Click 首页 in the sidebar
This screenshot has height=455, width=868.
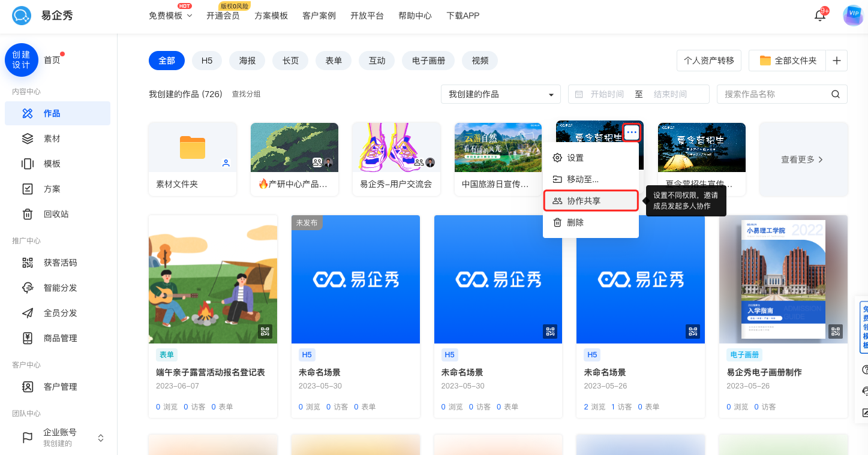tap(52, 60)
